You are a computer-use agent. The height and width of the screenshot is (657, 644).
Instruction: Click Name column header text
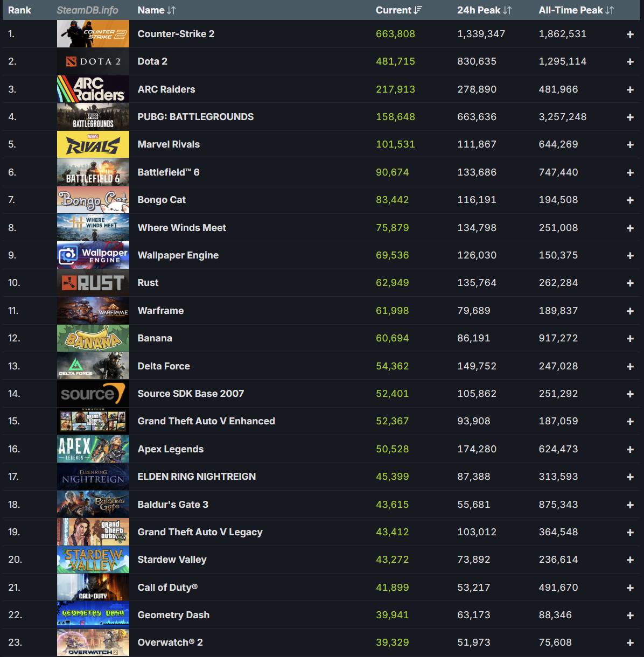click(151, 10)
